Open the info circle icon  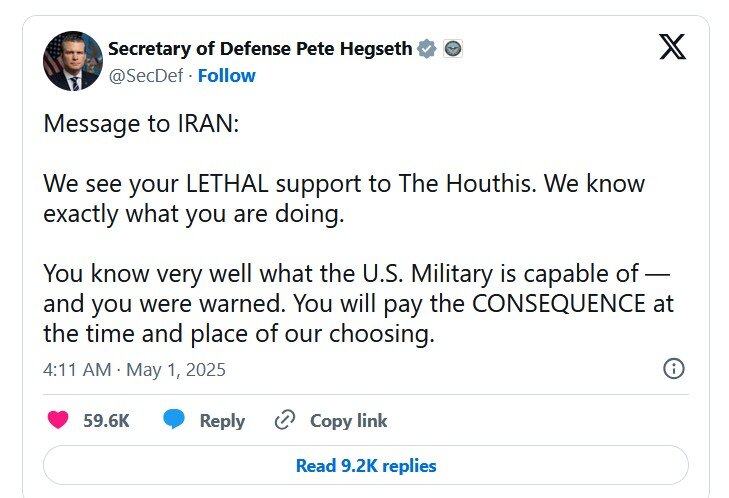(674, 369)
